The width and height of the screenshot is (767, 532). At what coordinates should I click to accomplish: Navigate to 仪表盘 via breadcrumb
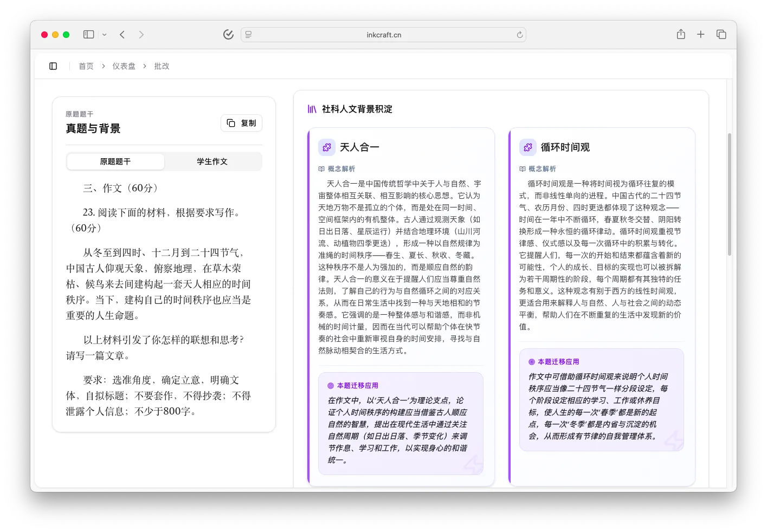coord(124,66)
